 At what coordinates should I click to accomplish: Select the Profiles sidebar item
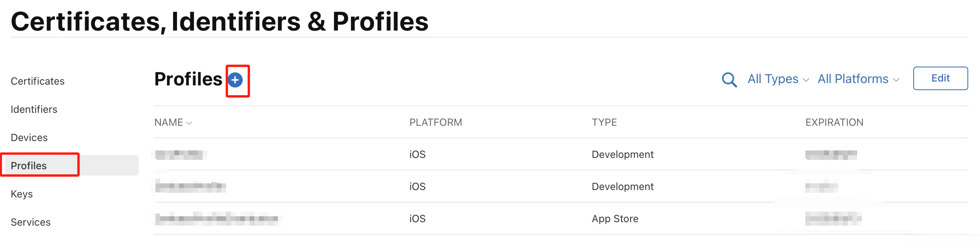(x=29, y=166)
